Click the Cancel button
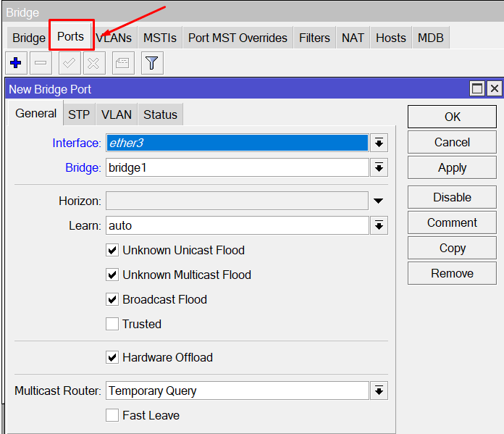Viewport: 504px width, 434px height. tap(452, 142)
